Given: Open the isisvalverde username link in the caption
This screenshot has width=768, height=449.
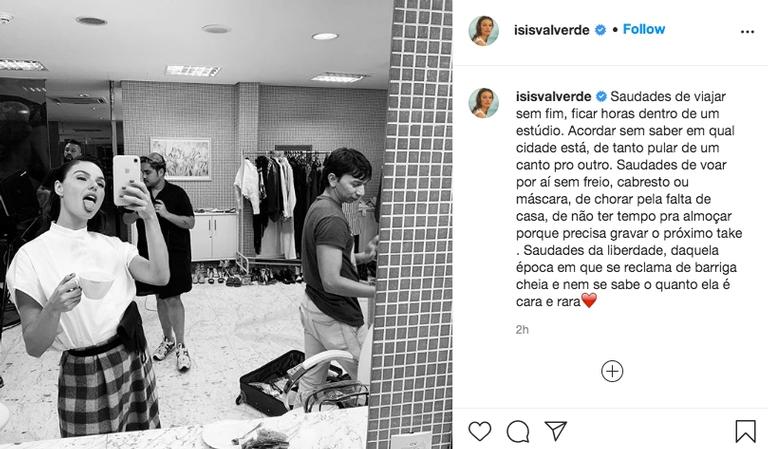Looking at the screenshot, I should coord(554,96).
